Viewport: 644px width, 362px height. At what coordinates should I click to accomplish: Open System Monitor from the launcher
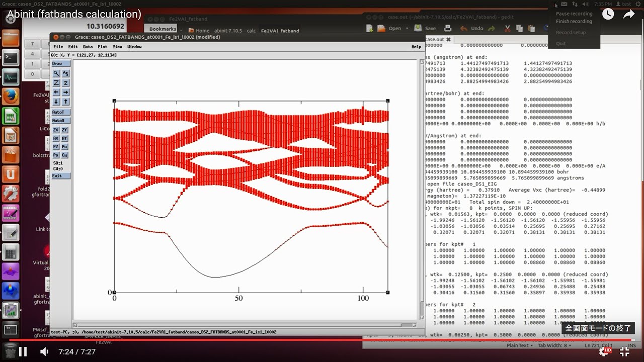click(11, 77)
